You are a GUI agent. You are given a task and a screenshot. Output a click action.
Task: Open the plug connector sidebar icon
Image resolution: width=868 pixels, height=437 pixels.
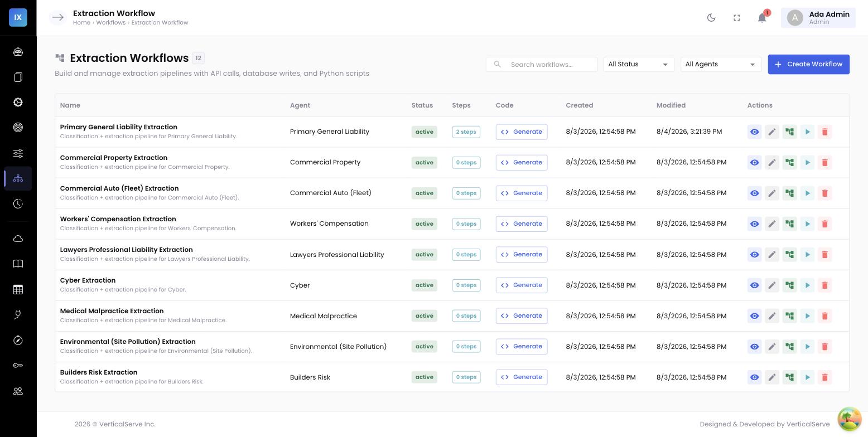18,315
